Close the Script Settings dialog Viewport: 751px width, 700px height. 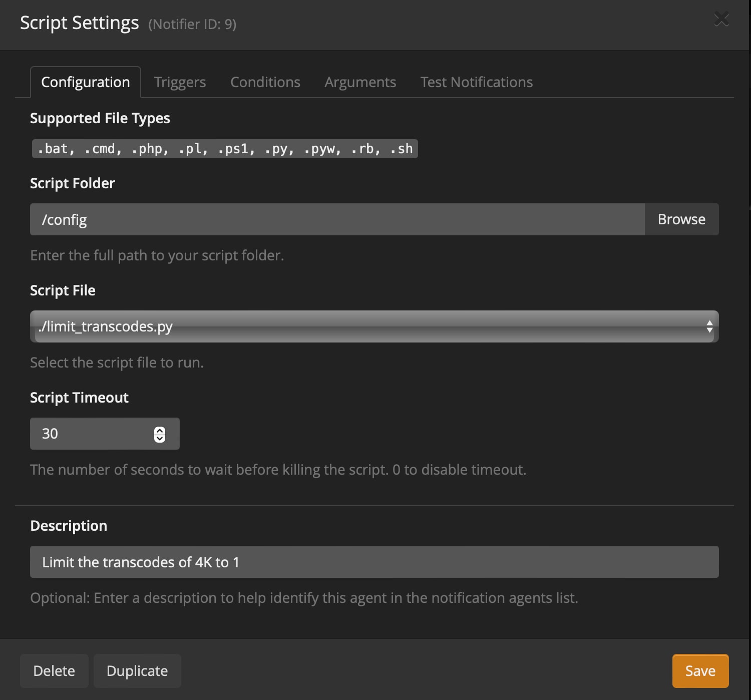pyautogui.click(x=721, y=20)
